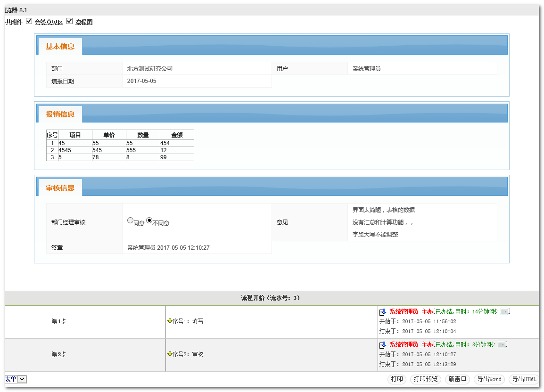Click the 新窗口 button
The image size is (544, 392).
point(457,379)
